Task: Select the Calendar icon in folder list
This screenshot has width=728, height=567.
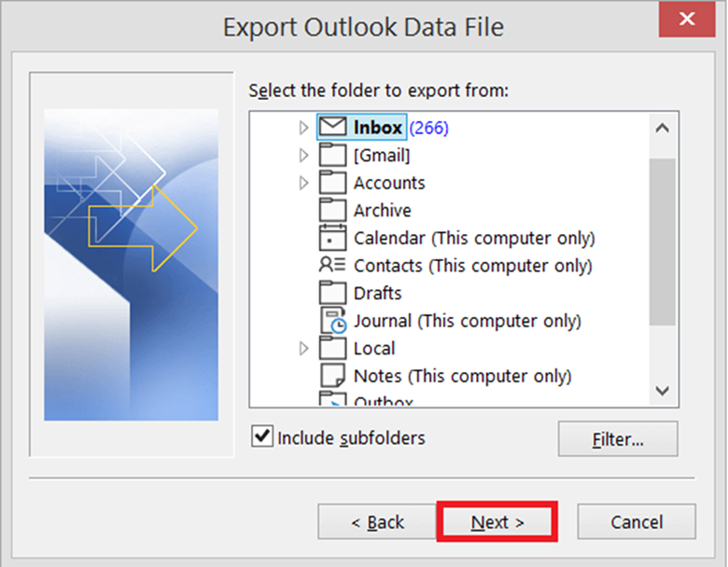Action: click(332, 237)
